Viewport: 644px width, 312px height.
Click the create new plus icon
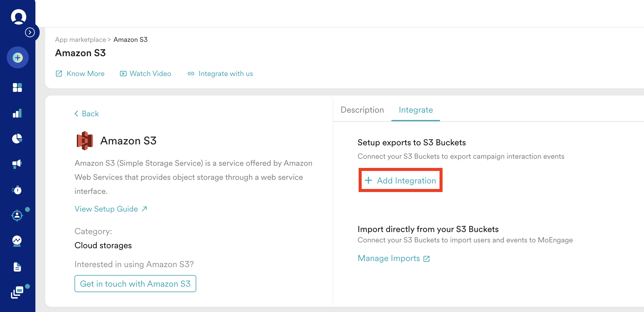(18, 57)
